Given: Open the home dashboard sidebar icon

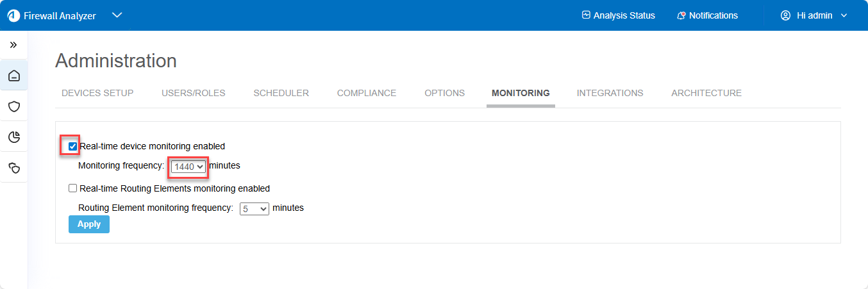Looking at the screenshot, I should tap(13, 76).
